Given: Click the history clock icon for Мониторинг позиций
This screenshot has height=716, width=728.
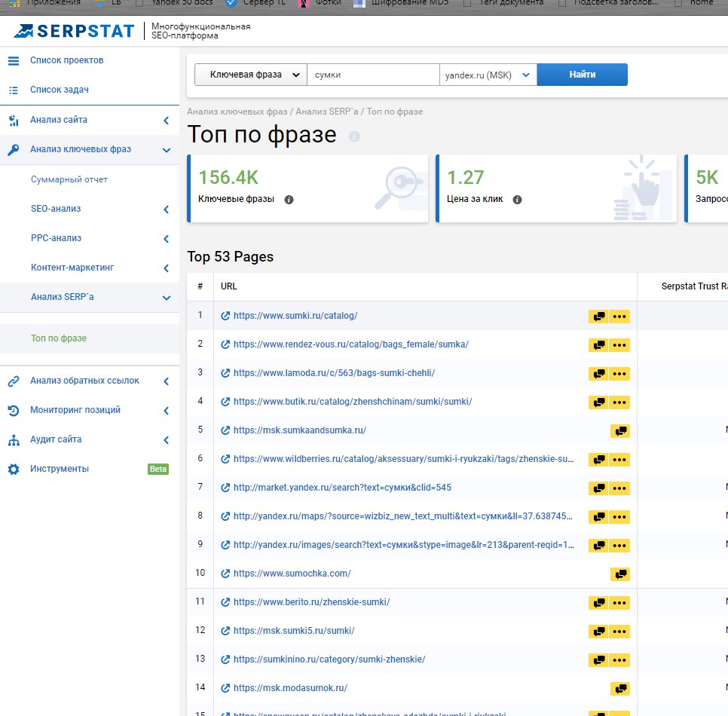Looking at the screenshot, I should point(14,411).
